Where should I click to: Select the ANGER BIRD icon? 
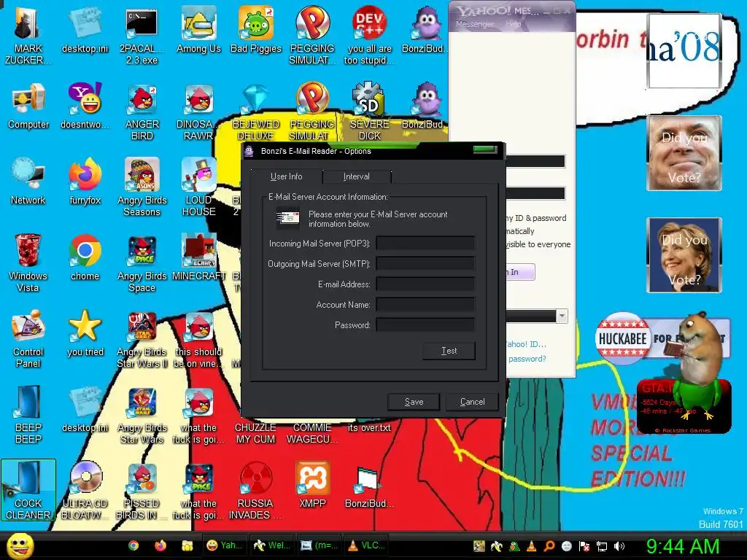[142, 111]
